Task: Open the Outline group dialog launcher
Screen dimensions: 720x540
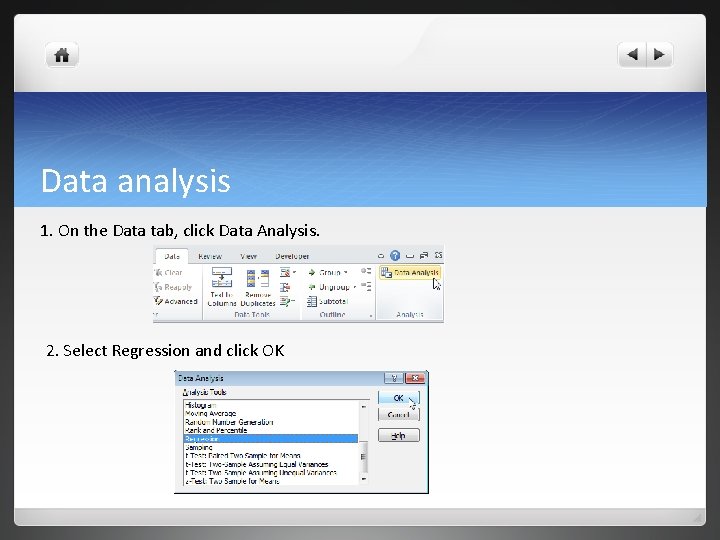Action: [371, 316]
